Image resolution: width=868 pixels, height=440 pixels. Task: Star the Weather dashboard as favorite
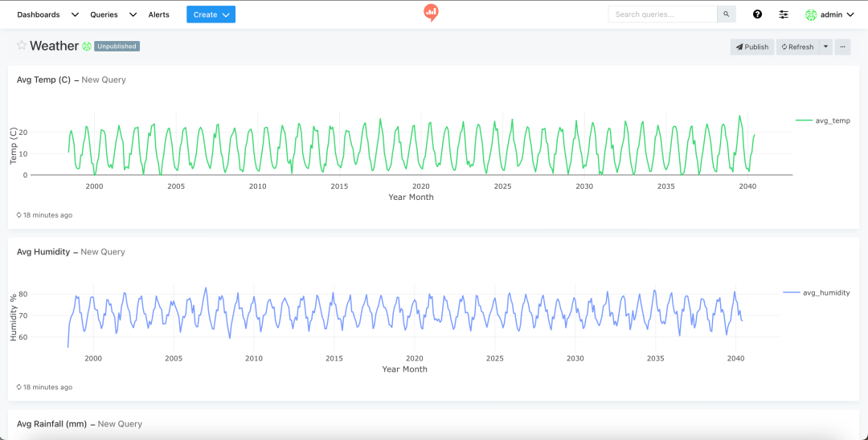coord(22,45)
